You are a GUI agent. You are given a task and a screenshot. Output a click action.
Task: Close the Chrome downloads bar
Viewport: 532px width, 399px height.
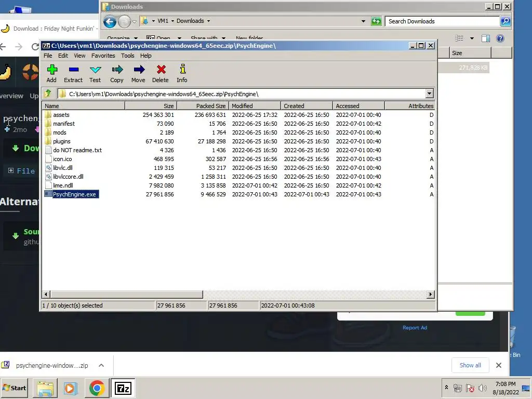tap(498, 365)
